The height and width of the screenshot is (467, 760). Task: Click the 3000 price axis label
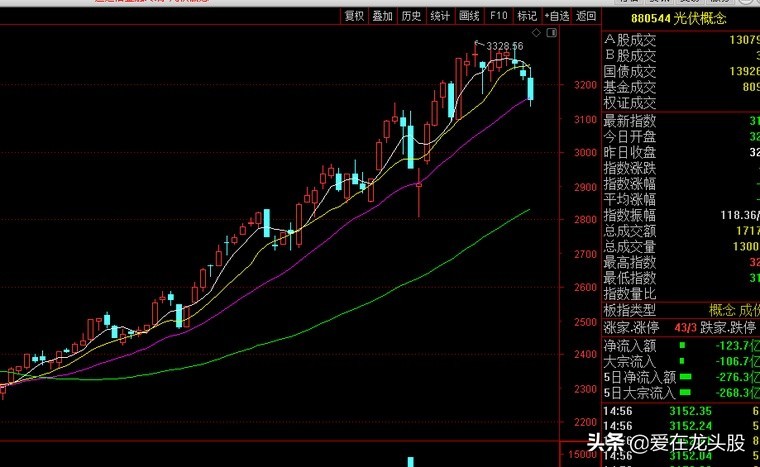pyautogui.click(x=585, y=152)
